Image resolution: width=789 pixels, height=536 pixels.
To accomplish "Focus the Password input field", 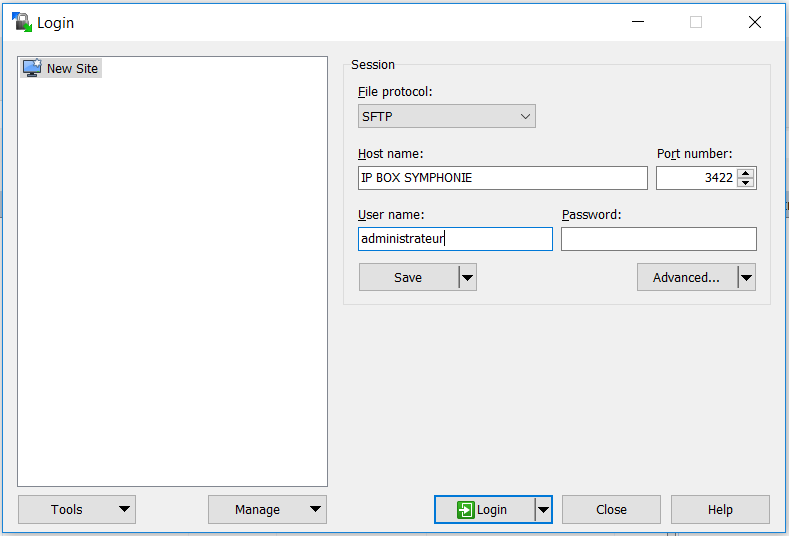I will coord(658,239).
